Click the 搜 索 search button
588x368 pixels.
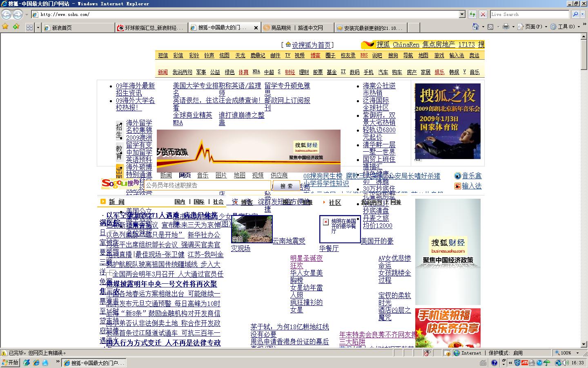(x=286, y=186)
